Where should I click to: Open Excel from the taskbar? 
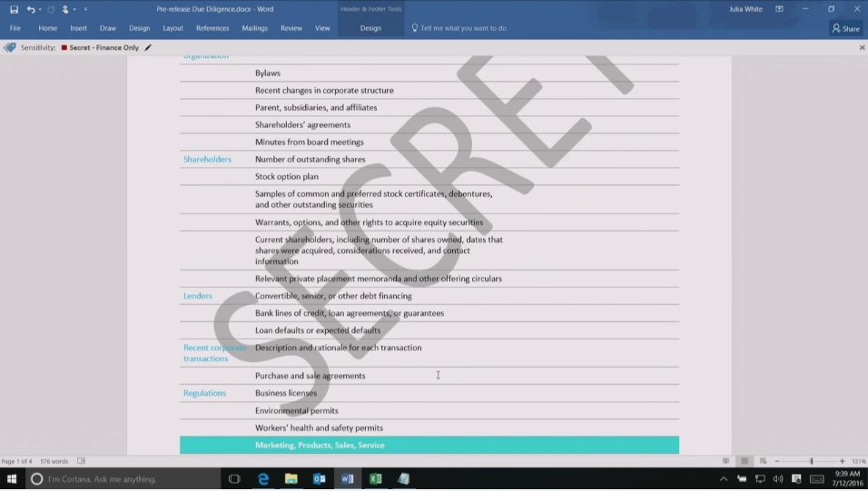click(375, 478)
